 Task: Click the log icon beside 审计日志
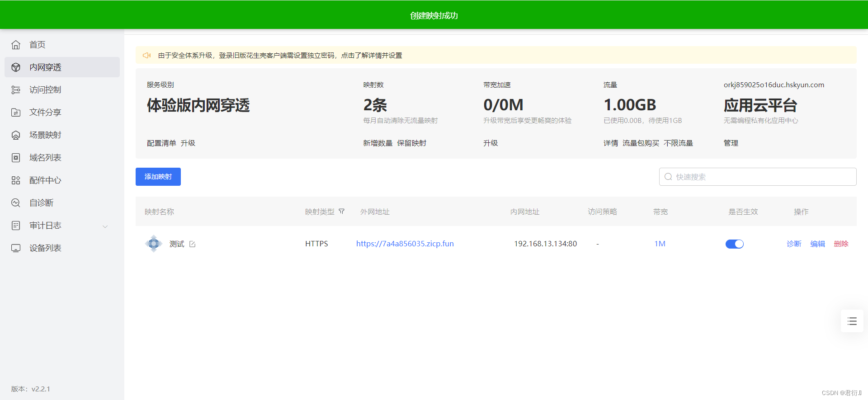(x=16, y=226)
